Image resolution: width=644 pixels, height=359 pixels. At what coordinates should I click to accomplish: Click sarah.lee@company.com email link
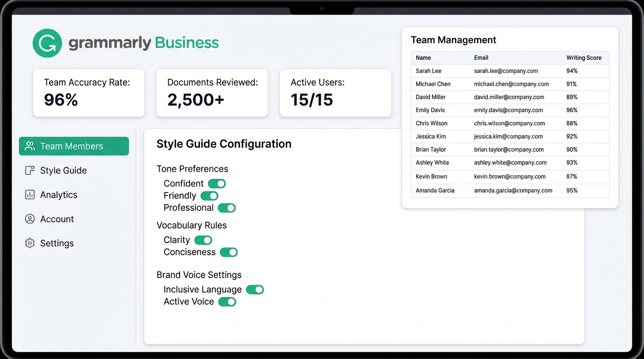point(505,71)
